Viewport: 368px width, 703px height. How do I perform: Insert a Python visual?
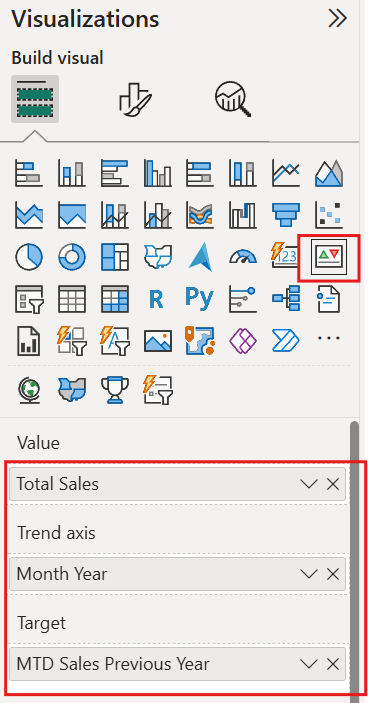click(200, 299)
